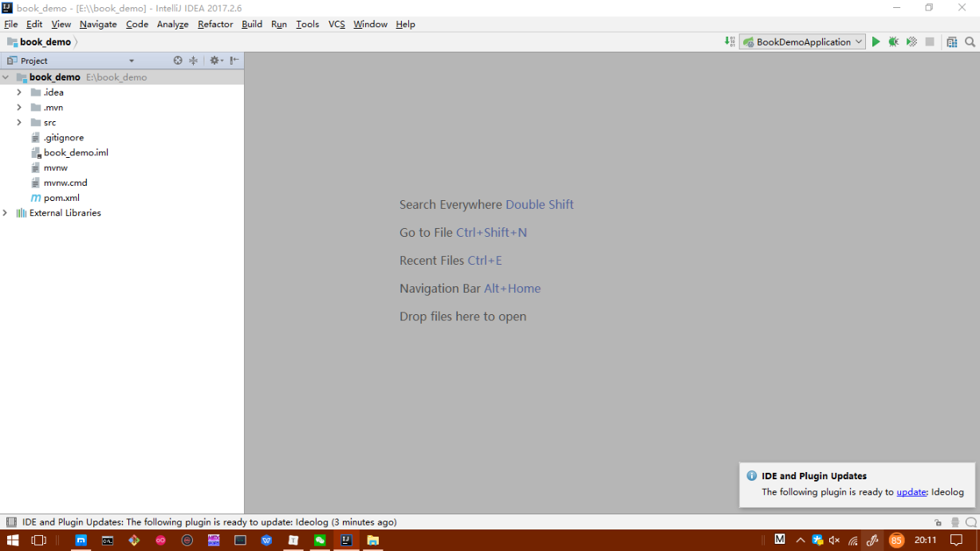
Task: Open Command Prompt taskbar icon
Action: coord(107,540)
